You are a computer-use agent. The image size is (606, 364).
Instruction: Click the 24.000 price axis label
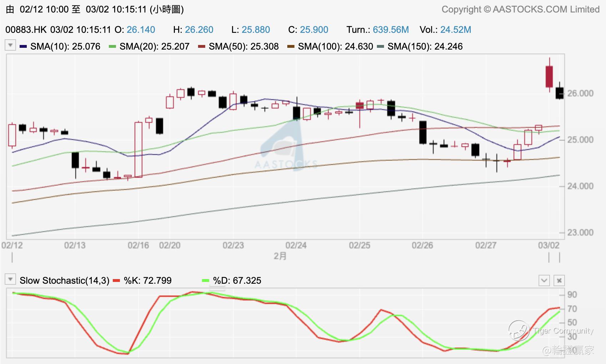coord(581,186)
